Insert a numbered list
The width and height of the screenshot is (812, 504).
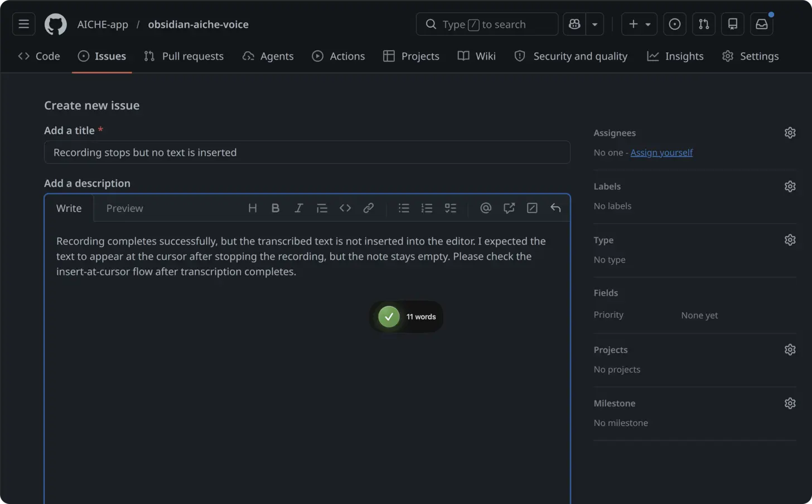[427, 208]
